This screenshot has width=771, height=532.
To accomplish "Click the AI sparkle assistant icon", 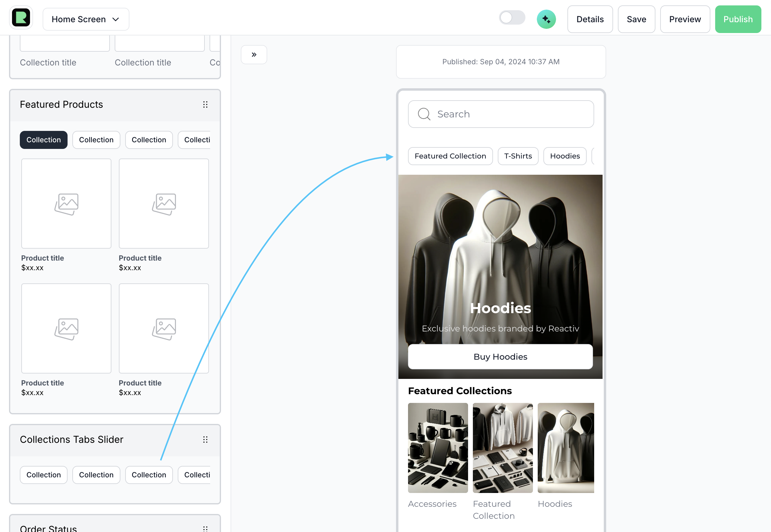I will tap(546, 19).
